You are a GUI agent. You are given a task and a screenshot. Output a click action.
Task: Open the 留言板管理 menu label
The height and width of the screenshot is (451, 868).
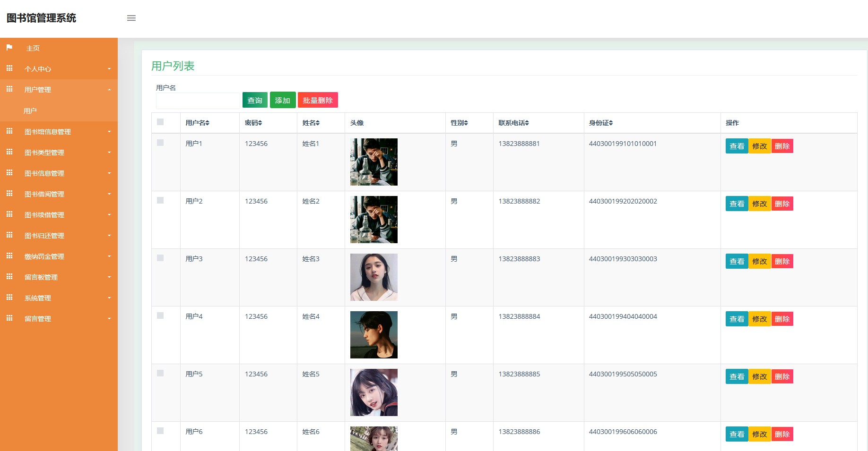41,277
